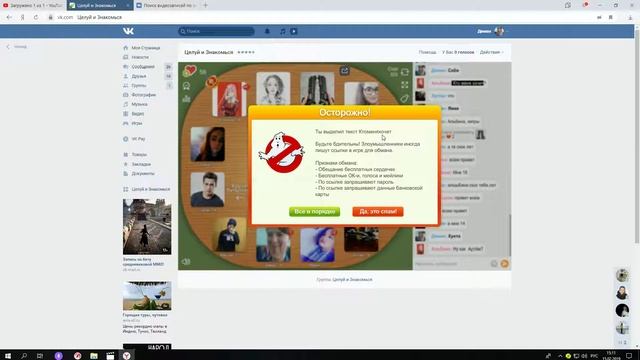Screen dimensions: 640x360
Task: Open Товары in sidebar
Action: click(x=139, y=154)
